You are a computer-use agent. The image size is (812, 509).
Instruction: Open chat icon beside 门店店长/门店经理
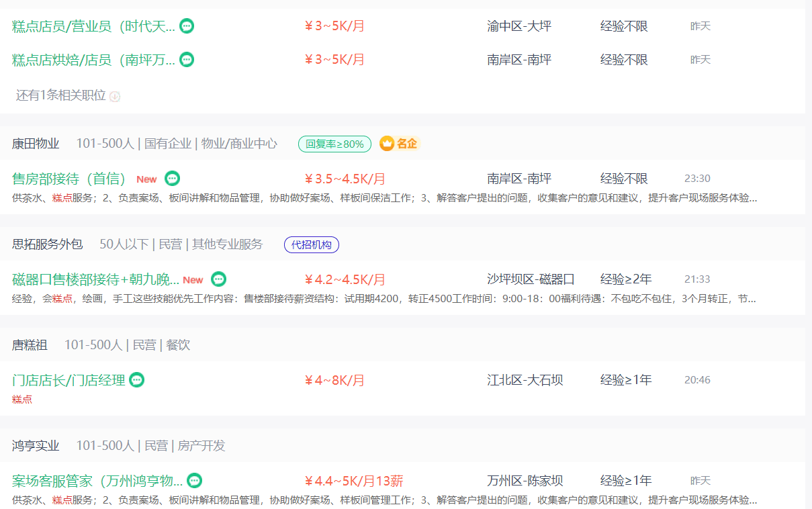(137, 379)
